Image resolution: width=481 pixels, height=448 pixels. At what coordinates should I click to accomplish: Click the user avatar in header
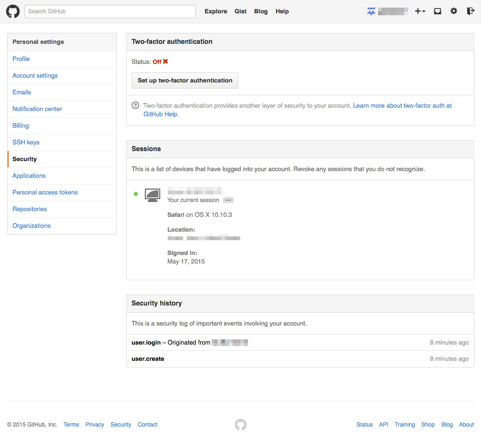point(371,11)
